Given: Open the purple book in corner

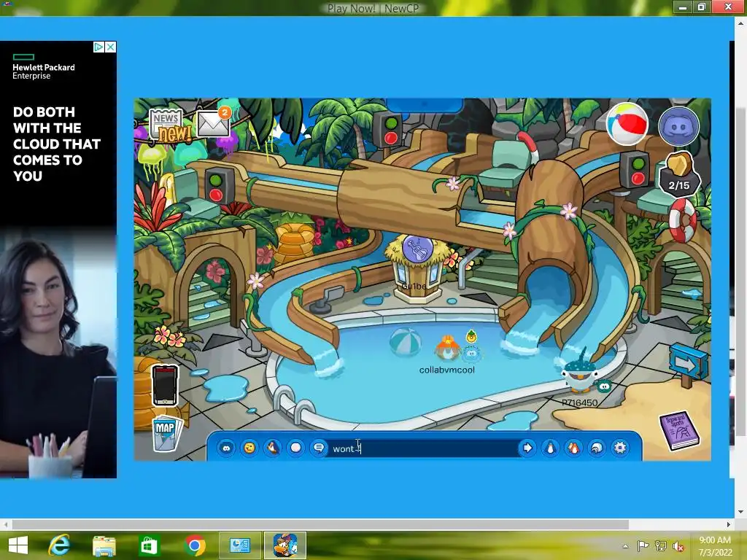Looking at the screenshot, I should coord(679,430).
